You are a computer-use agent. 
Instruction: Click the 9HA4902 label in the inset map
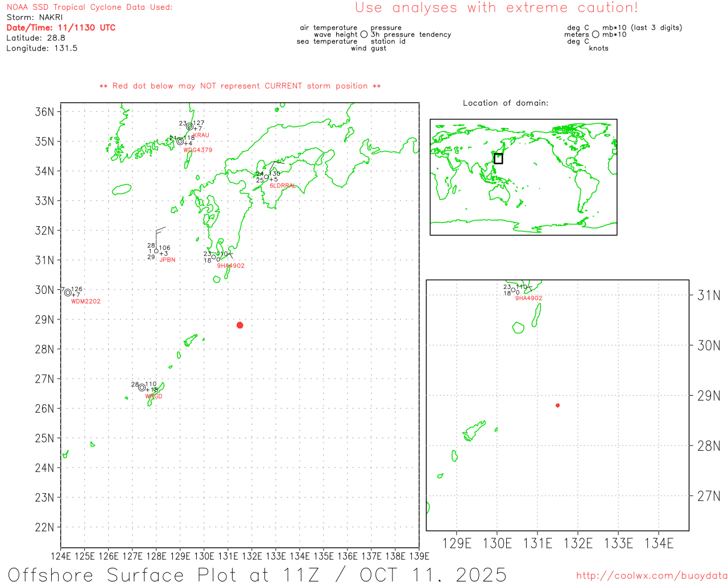point(529,298)
